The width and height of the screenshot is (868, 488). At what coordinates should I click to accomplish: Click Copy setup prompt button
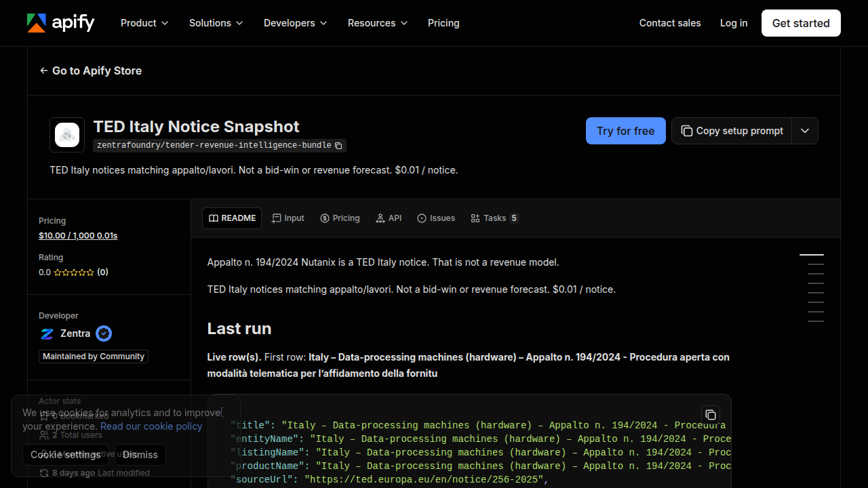(732, 131)
